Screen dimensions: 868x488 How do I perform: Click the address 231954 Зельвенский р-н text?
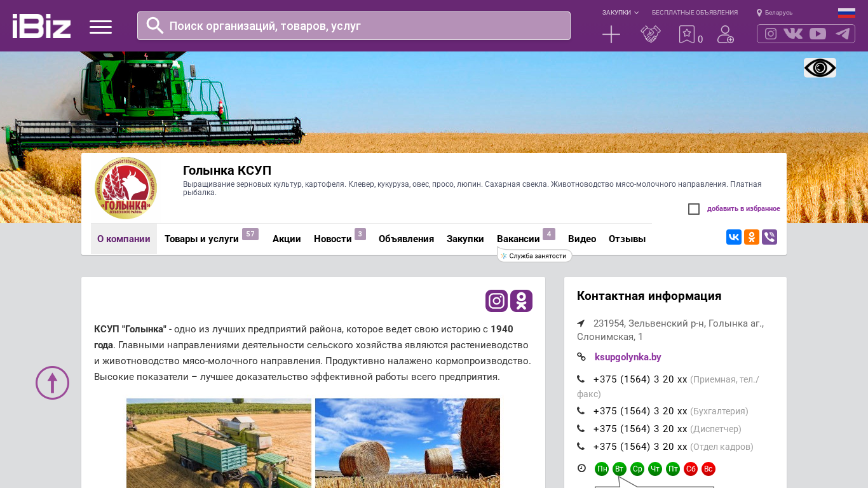670,330
